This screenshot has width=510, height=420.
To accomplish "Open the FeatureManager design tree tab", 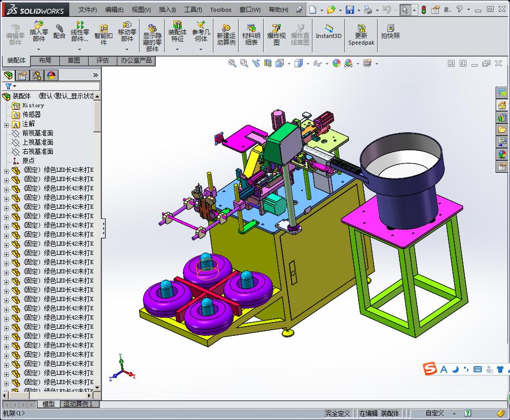I will (x=8, y=75).
